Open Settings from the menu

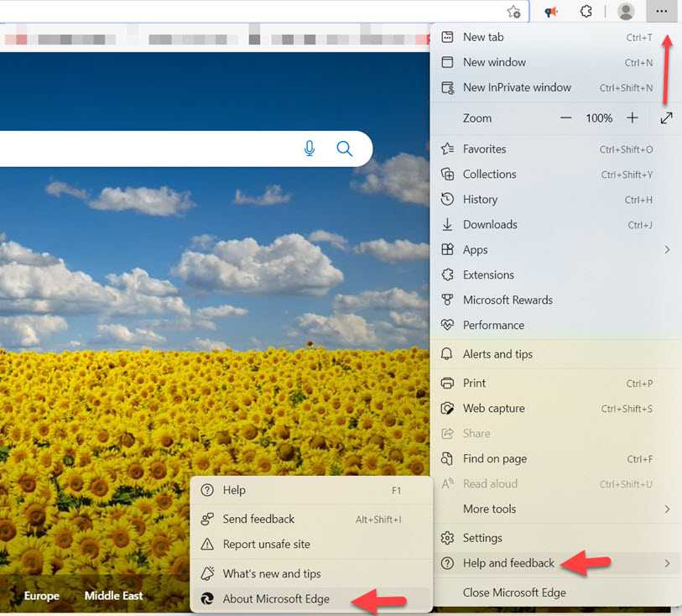pos(482,537)
